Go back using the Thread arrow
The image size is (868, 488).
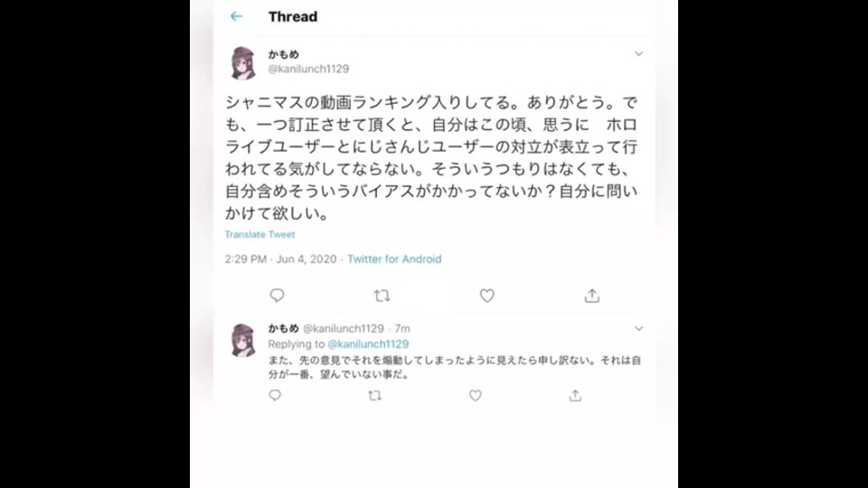pyautogui.click(x=236, y=16)
